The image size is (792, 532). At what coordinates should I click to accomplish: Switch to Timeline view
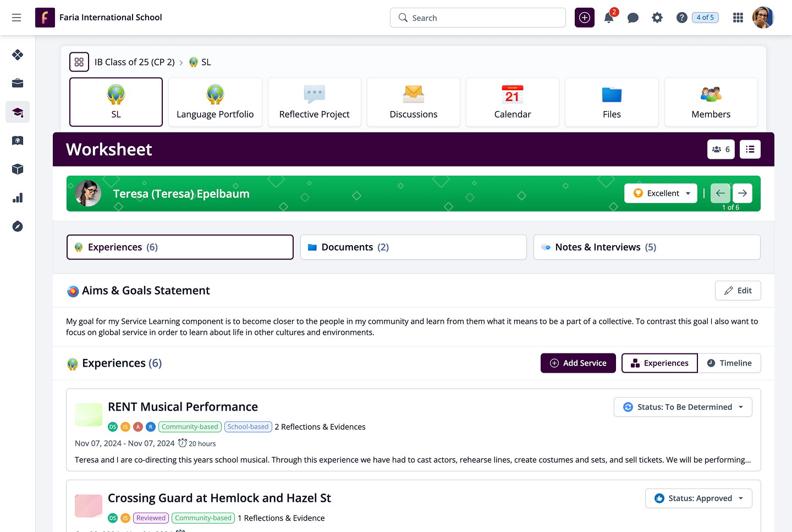pos(729,363)
